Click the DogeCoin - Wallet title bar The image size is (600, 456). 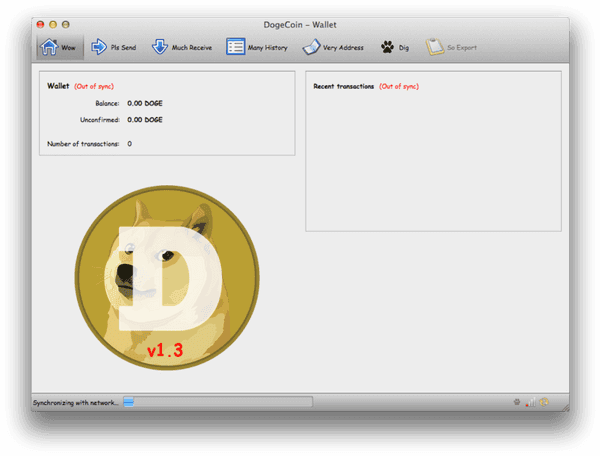[300, 24]
